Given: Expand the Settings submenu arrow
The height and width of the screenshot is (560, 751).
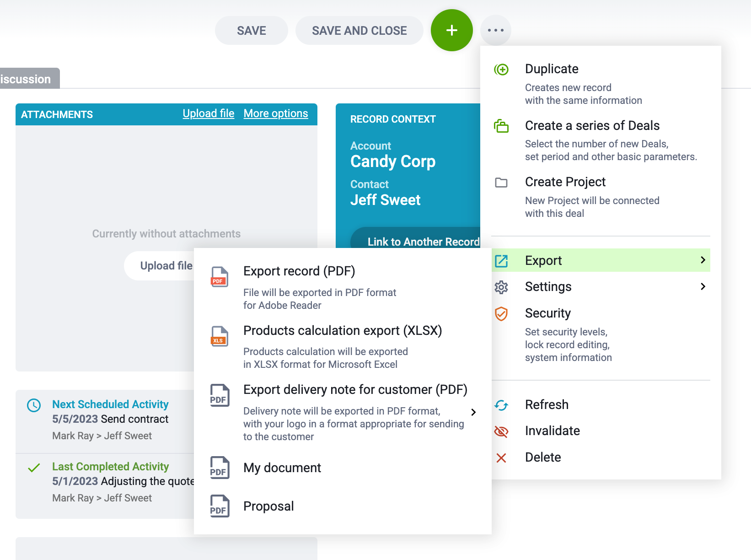Looking at the screenshot, I should (x=703, y=286).
